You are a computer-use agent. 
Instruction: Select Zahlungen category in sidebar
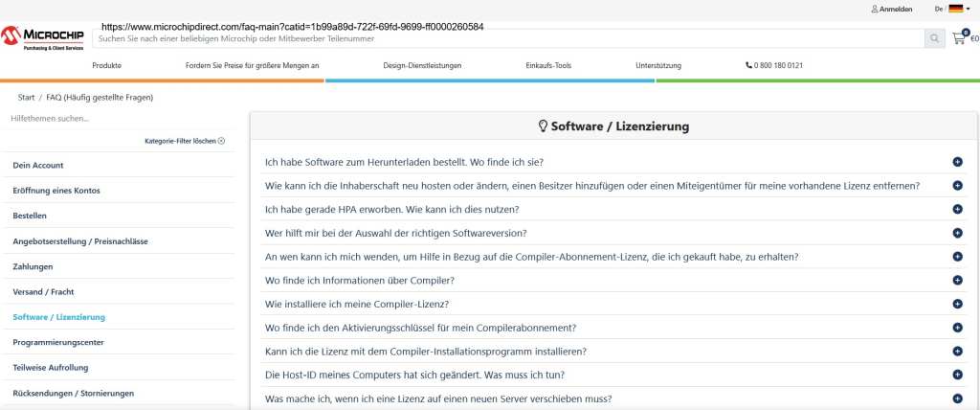pos(33,266)
